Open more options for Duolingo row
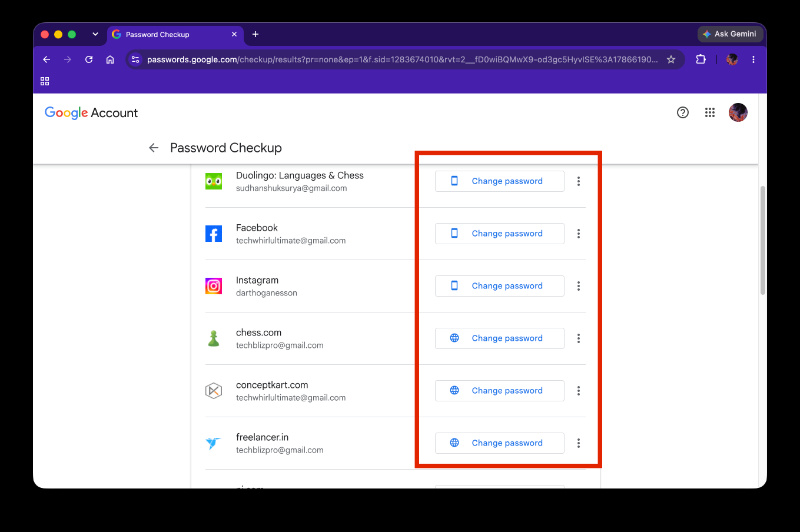Image resolution: width=800 pixels, height=532 pixels. click(x=578, y=181)
